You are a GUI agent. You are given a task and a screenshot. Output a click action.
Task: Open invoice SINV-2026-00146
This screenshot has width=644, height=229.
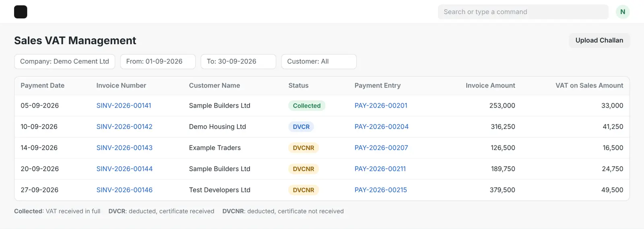point(124,190)
